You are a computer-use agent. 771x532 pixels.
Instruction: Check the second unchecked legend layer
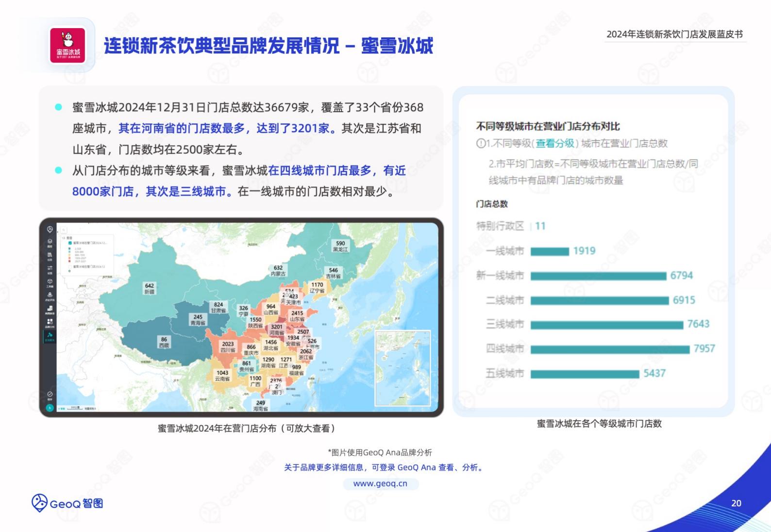[x=70, y=266]
